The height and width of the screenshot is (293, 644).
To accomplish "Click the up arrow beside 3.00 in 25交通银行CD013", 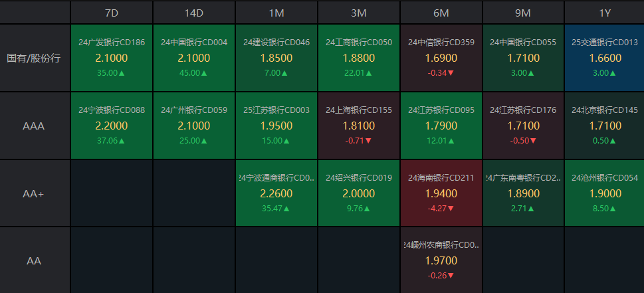I will pyautogui.click(x=615, y=73).
